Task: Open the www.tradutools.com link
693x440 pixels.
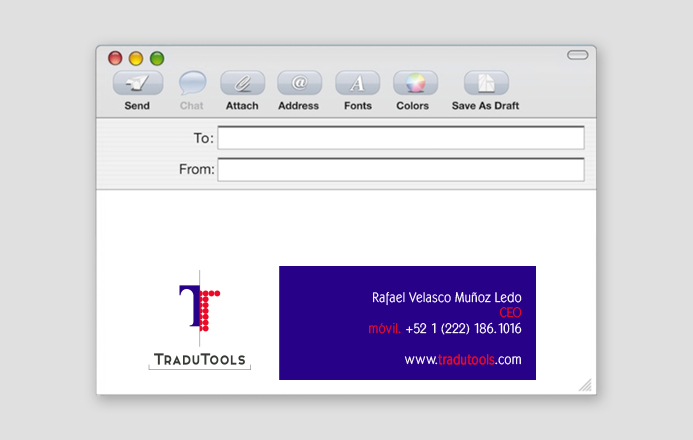Action: coord(463,360)
